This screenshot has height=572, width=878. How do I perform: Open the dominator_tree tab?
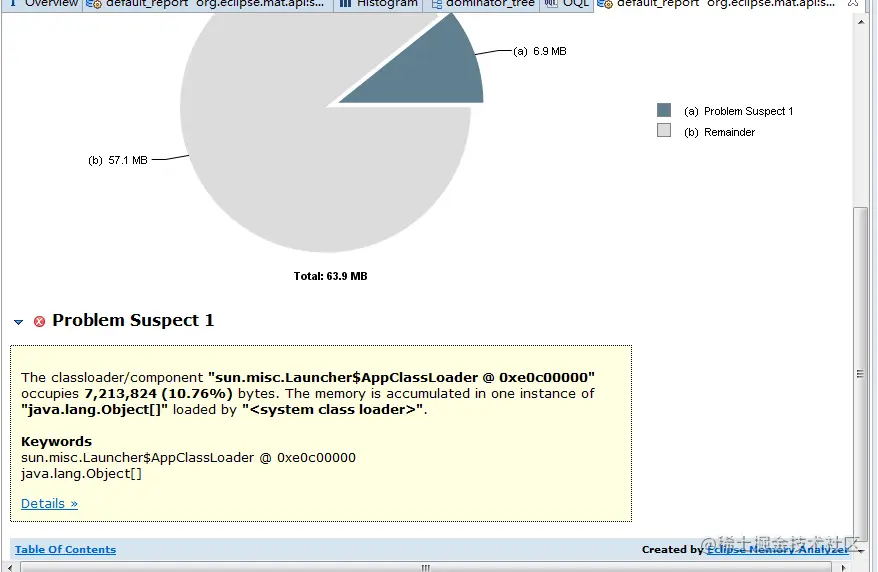(482, 4)
